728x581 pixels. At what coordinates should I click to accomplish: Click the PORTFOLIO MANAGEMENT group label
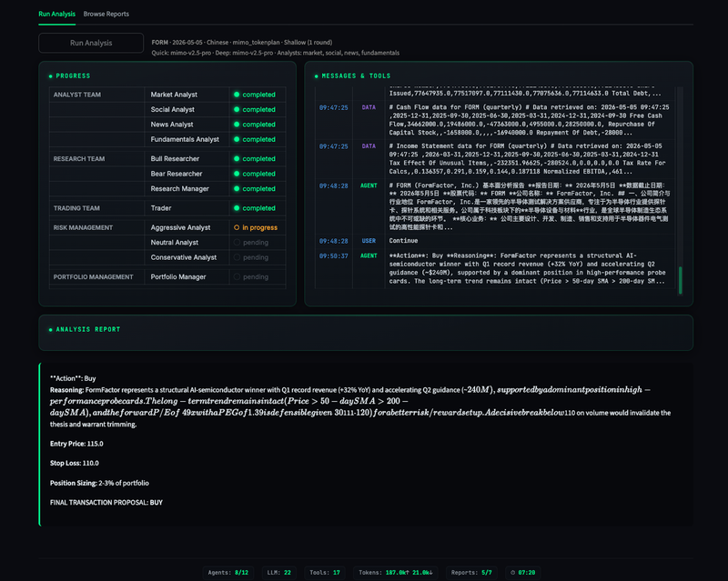(x=94, y=276)
